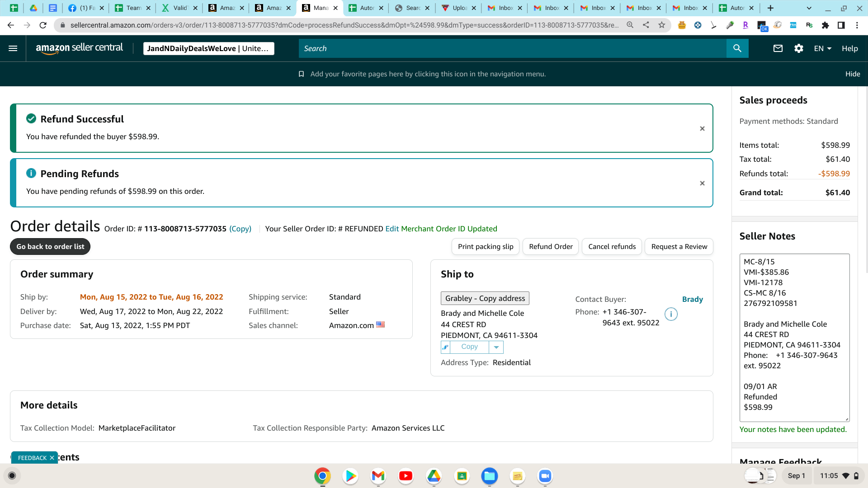The width and height of the screenshot is (868, 488).
Task: Click Go back to order list
Action: 50,247
